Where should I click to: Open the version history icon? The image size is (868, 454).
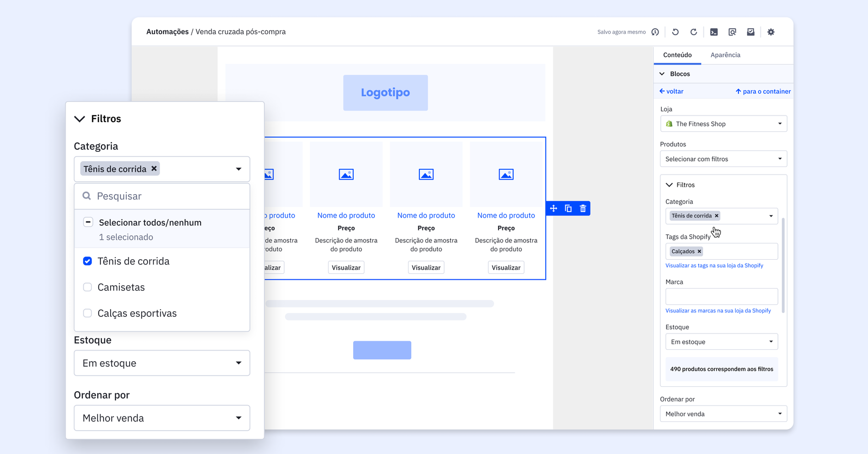coord(655,32)
